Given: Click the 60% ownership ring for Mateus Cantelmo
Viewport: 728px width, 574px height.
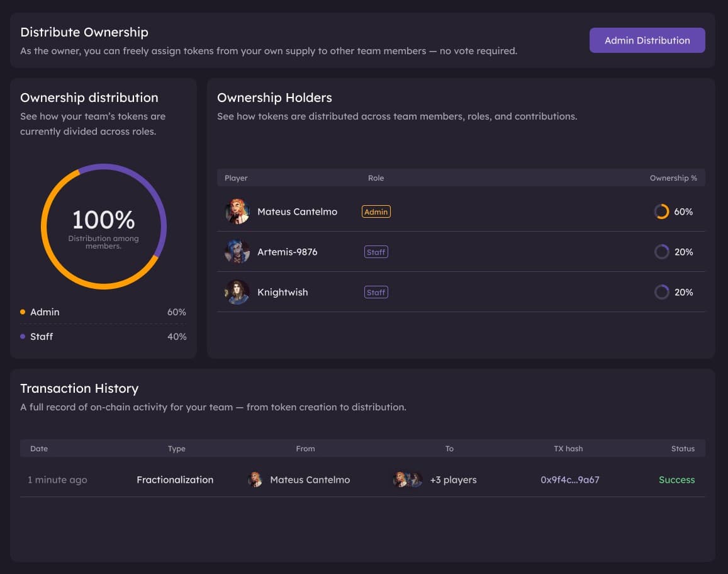Looking at the screenshot, I should pos(661,211).
